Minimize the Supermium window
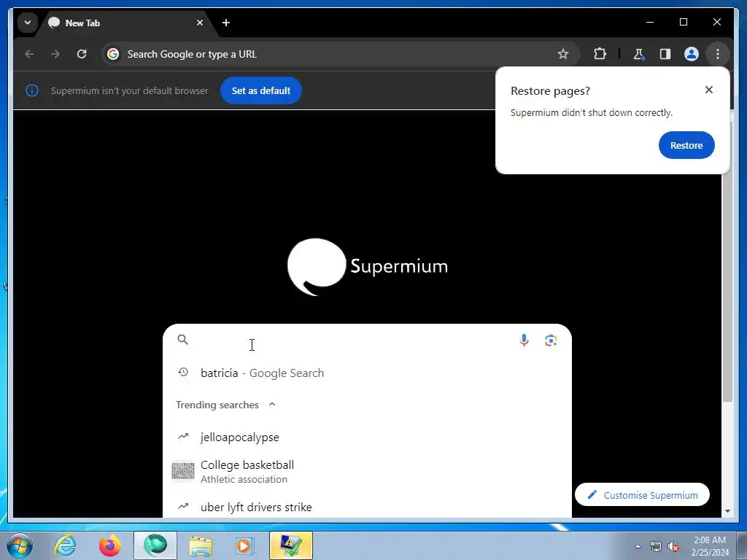Image resolution: width=747 pixels, height=560 pixels. click(650, 23)
